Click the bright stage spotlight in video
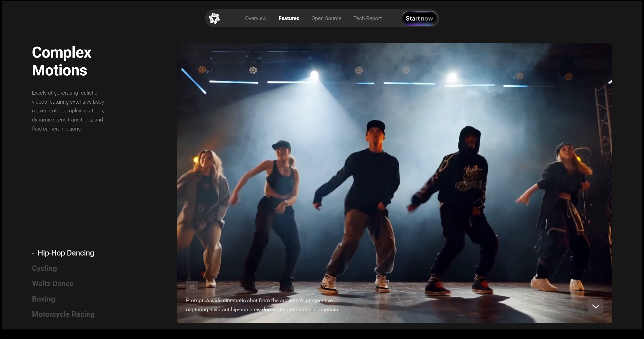The height and width of the screenshot is (339, 644). click(314, 75)
